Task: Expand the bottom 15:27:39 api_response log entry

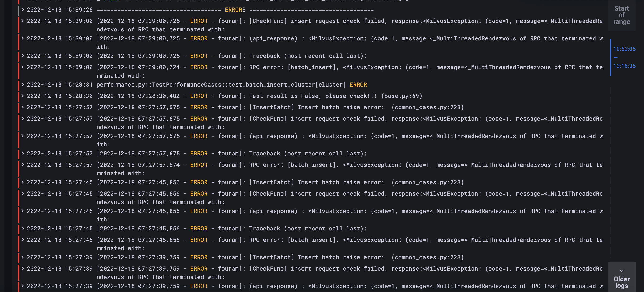Action: (x=22, y=286)
